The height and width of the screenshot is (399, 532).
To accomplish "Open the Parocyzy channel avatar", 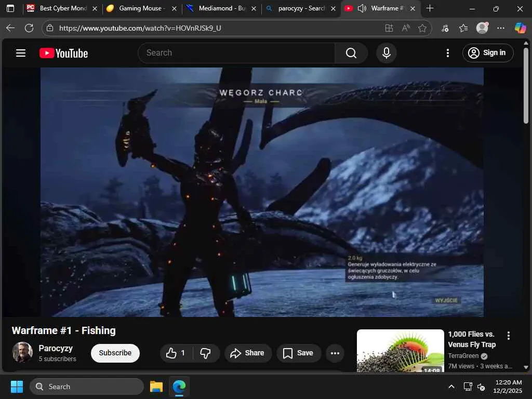I will click(23, 352).
